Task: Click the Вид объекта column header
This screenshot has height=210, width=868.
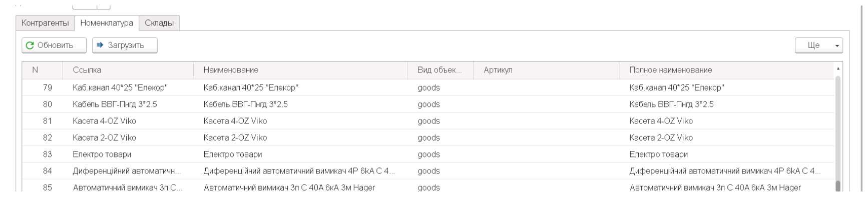Action: coord(441,70)
